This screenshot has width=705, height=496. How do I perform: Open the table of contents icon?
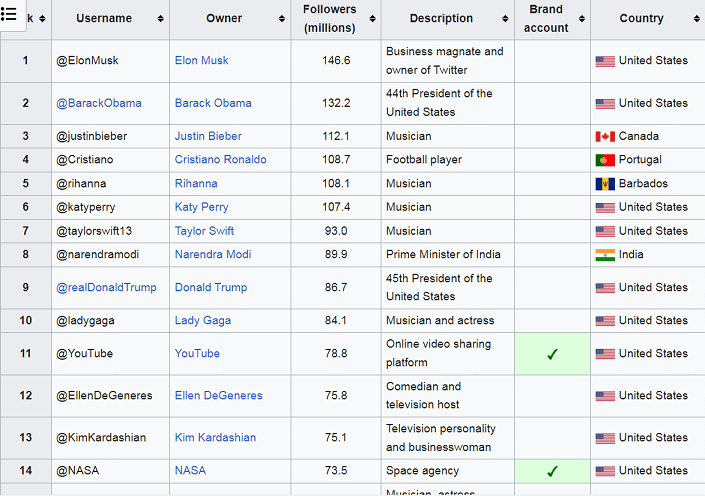click(x=9, y=14)
